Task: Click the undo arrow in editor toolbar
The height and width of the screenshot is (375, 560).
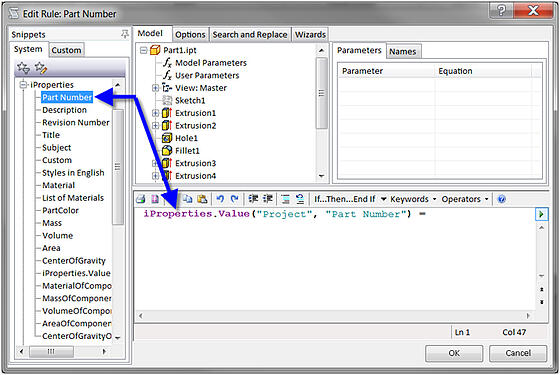Action: coord(220,199)
